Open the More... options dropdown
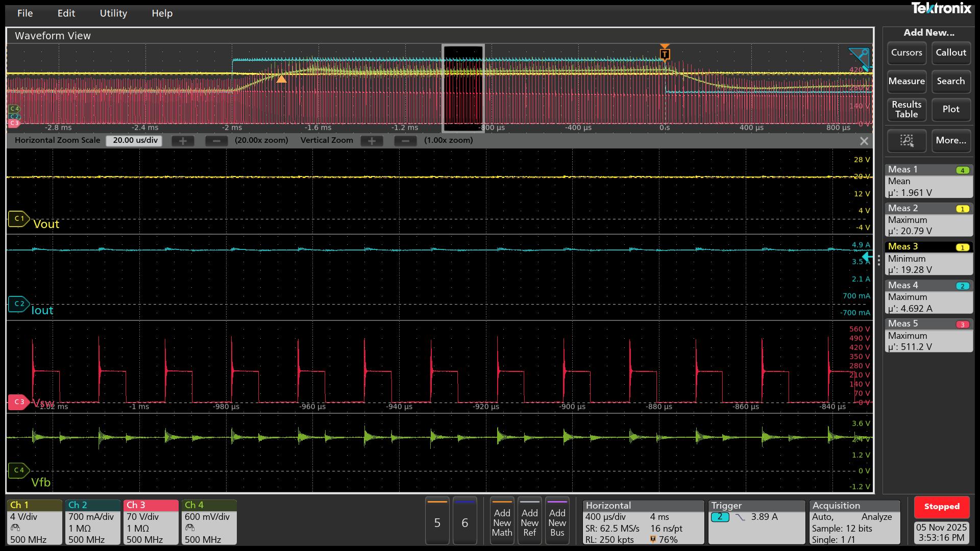This screenshot has height=551, width=980. pos(950,141)
